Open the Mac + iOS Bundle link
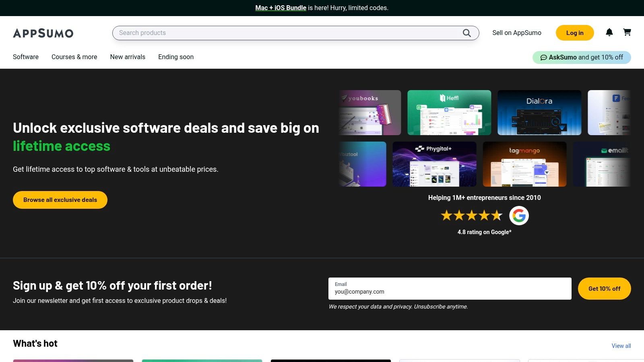Screen dimensions: 644x362 (281, 8)
